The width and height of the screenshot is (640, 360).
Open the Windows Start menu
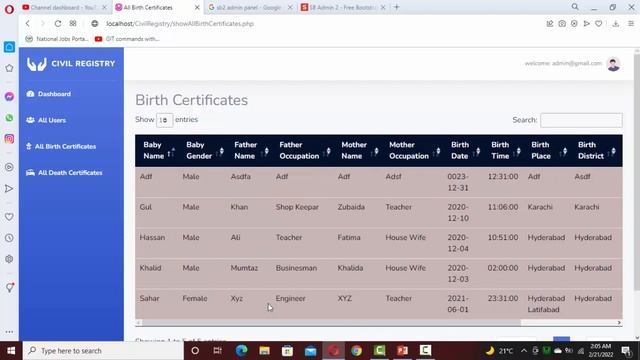[x=11, y=351]
